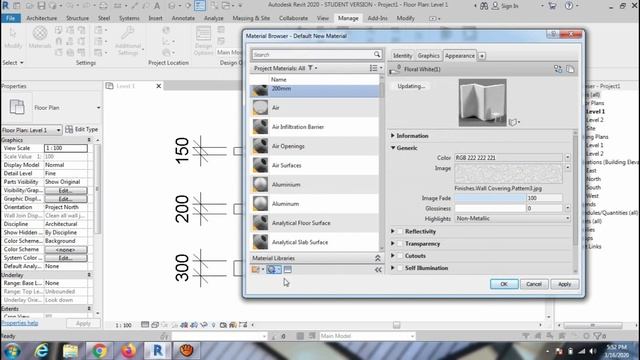This screenshot has height=360, width=640.
Task: Click the filter funnel icon beside Project Materials
Action: point(311,68)
